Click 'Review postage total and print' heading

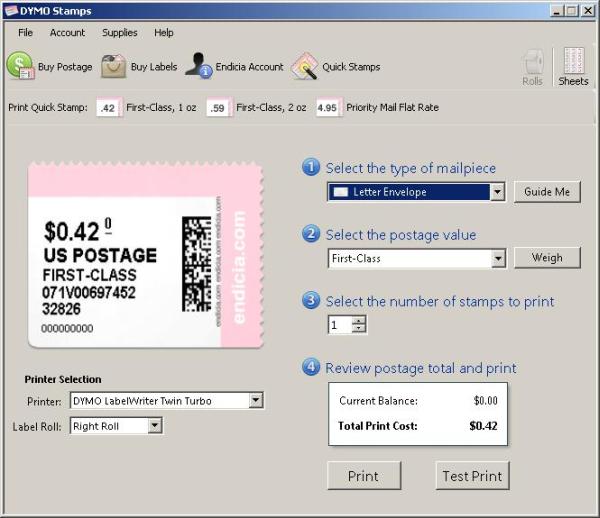tap(421, 368)
